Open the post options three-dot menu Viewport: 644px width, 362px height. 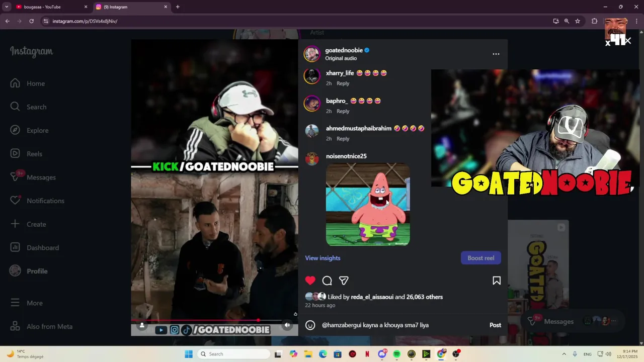click(496, 54)
